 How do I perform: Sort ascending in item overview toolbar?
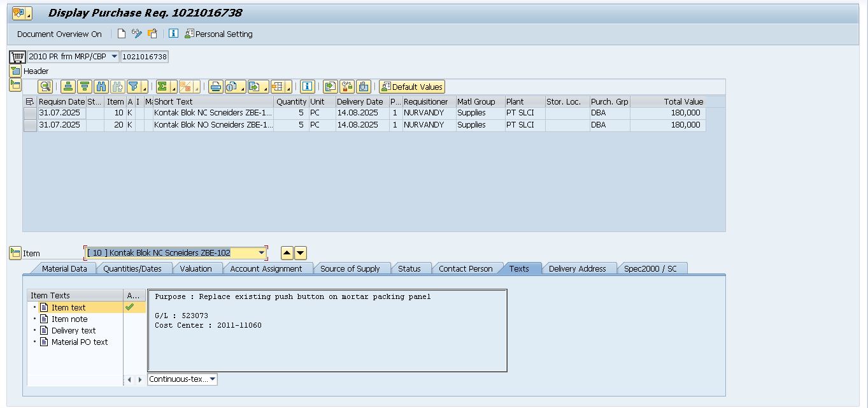[68, 87]
